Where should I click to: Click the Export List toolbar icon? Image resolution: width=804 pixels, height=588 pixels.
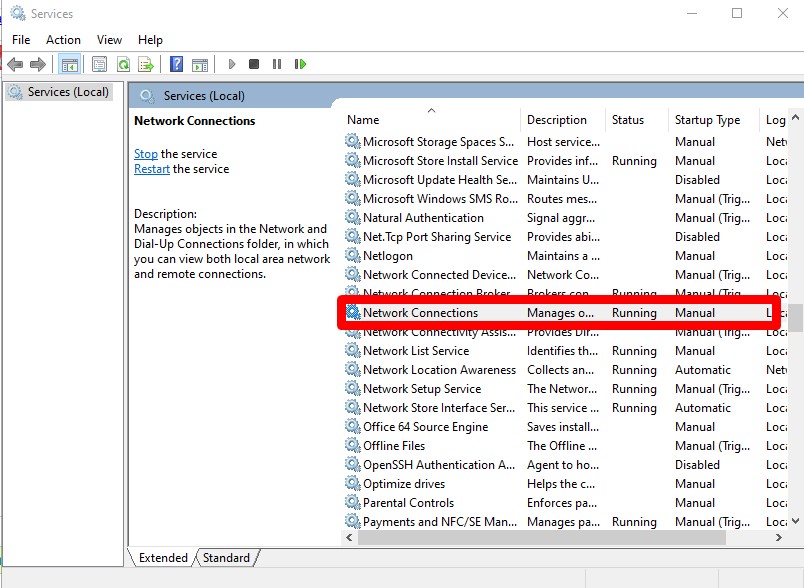click(x=148, y=63)
